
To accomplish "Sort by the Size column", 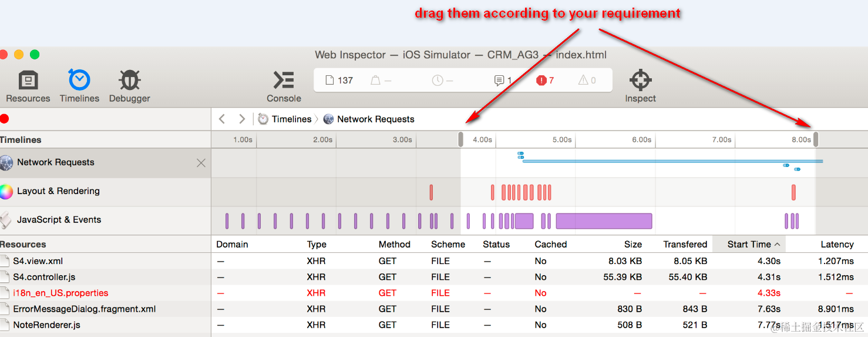I will pyautogui.click(x=633, y=244).
